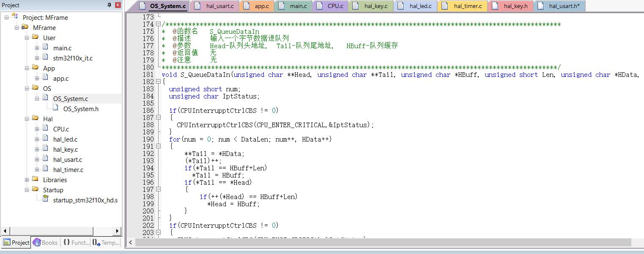
Task: Close the Project panel
Action: tap(118, 5)
